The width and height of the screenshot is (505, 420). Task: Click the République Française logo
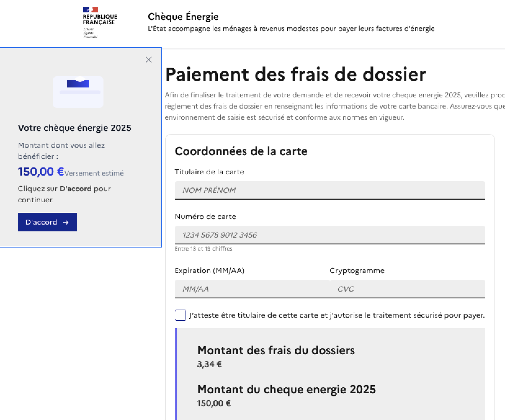[100, 22]
